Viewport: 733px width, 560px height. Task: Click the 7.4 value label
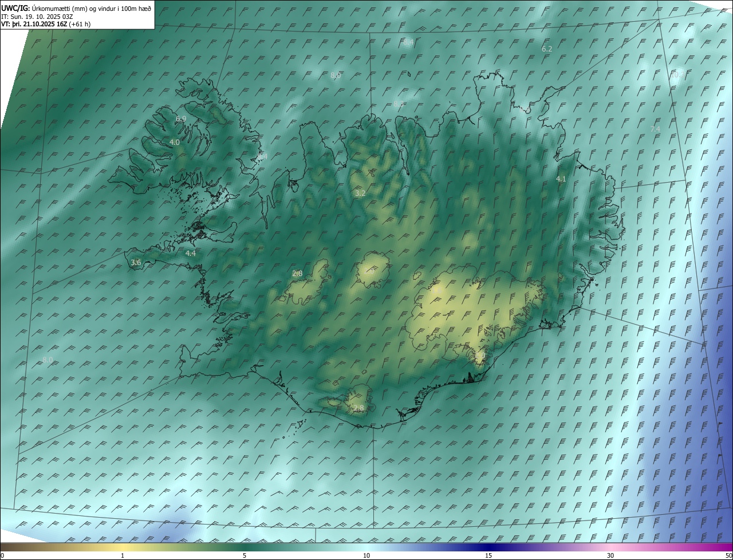pos(655,129)
